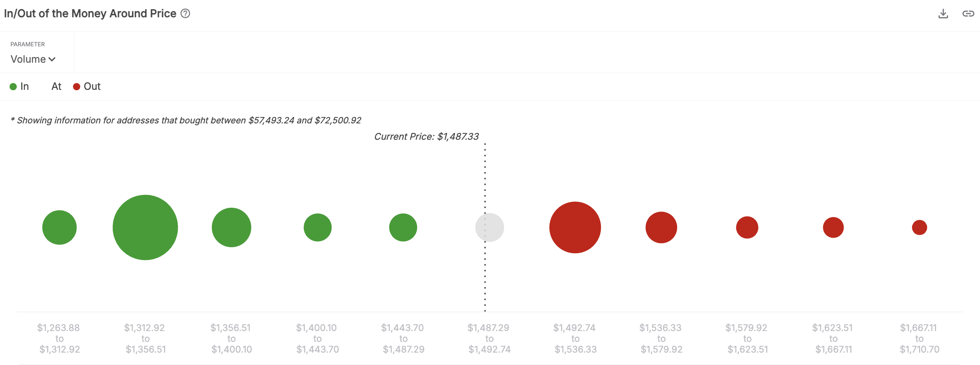Viewport: 980px width, 365px height.
Task: Click the largest green bubble
Action: (x=145, y=227)
